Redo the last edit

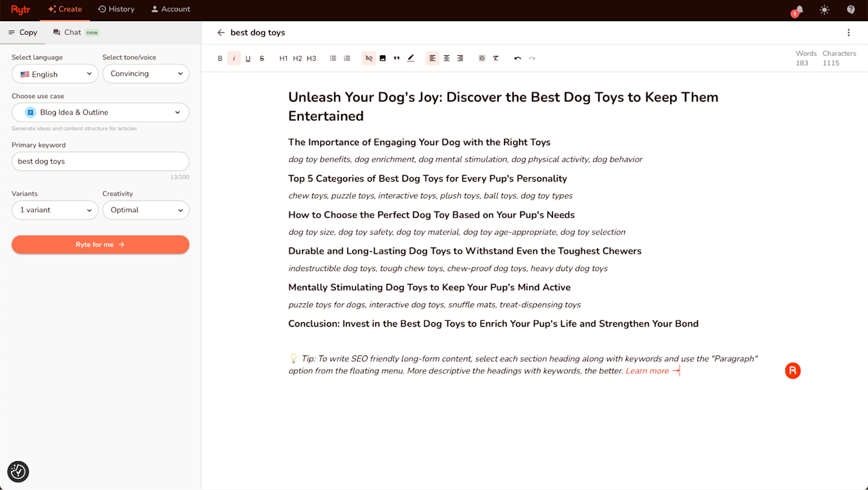point(531,58)
